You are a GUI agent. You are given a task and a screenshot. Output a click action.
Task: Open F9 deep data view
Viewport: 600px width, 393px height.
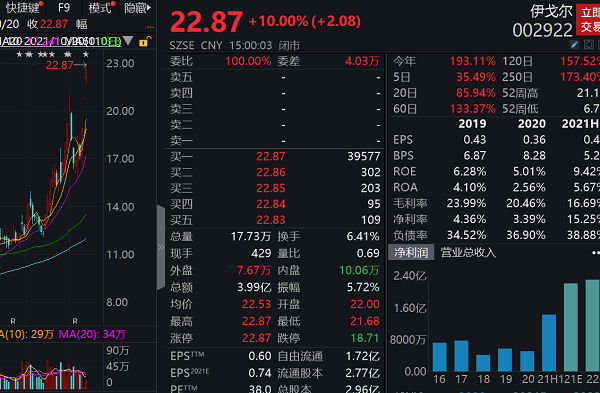[x=64, y=7]
